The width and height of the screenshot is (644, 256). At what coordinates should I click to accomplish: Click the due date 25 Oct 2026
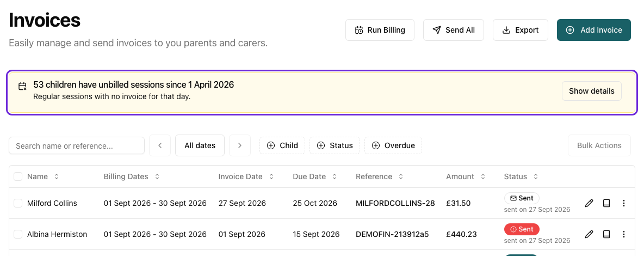tap(315, 203)
